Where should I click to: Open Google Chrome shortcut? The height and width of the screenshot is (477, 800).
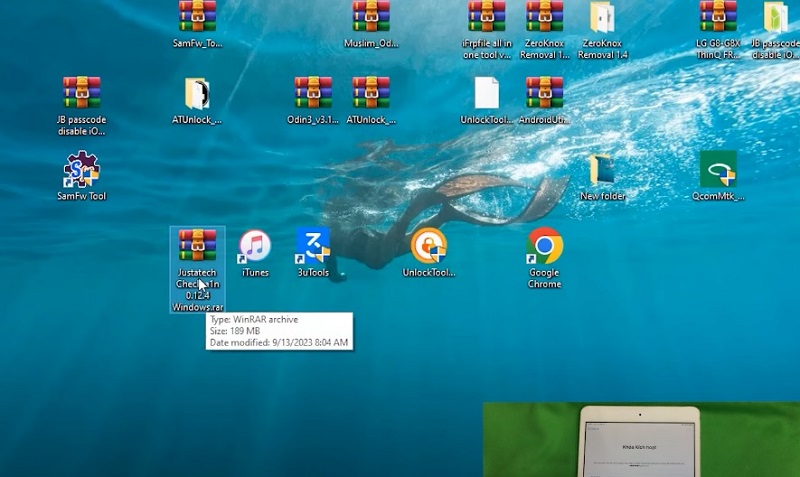click(x=545, y=247)
